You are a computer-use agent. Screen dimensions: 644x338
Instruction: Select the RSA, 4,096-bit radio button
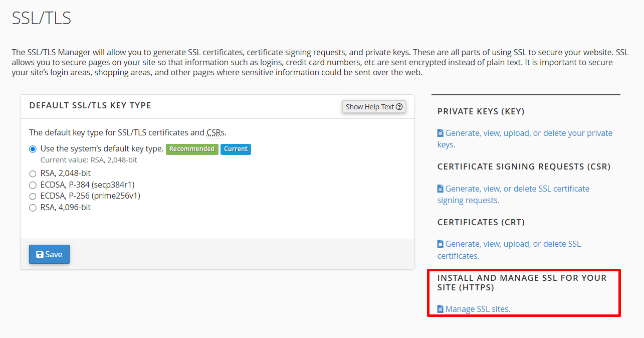coord(33,208)
